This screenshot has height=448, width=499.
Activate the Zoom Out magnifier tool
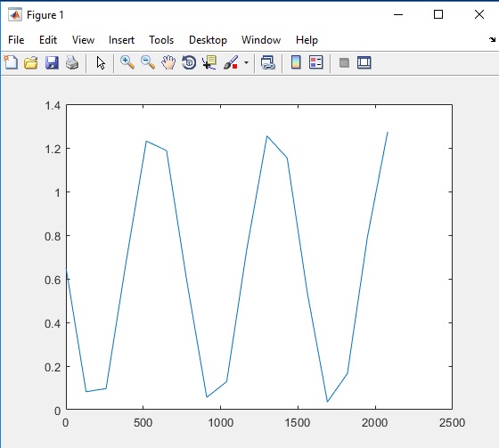tap(148, 62)
